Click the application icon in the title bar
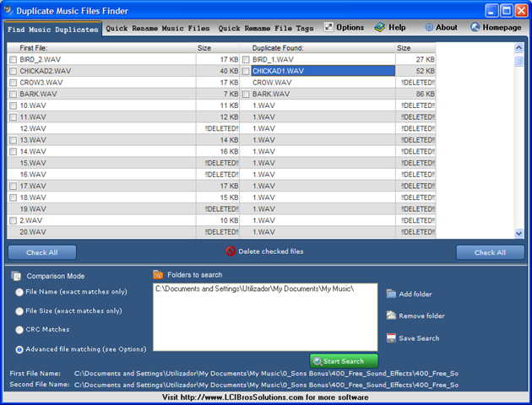 pos(8,10)
